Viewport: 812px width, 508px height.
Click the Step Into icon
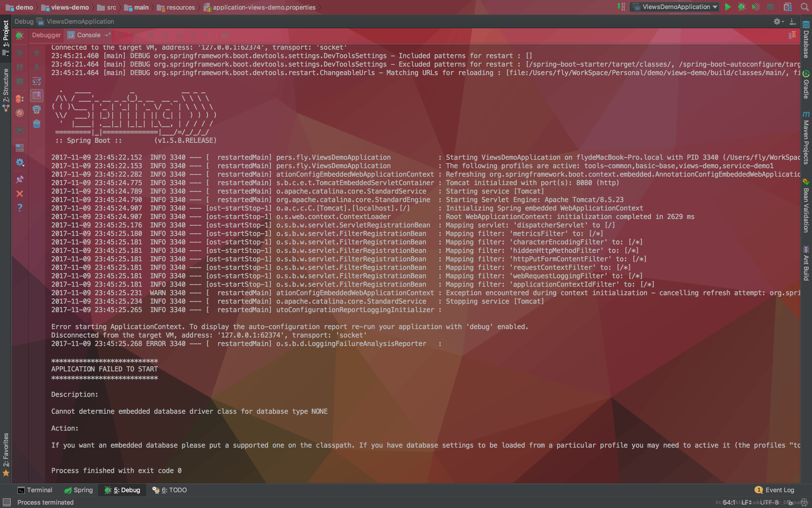151,35
